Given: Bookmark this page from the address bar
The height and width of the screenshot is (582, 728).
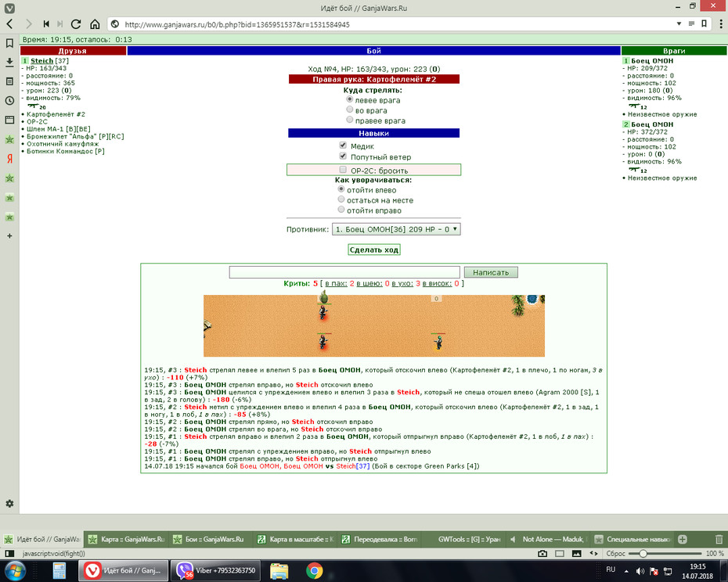Looking at the screenshot, I should click(x=705, y=23).
